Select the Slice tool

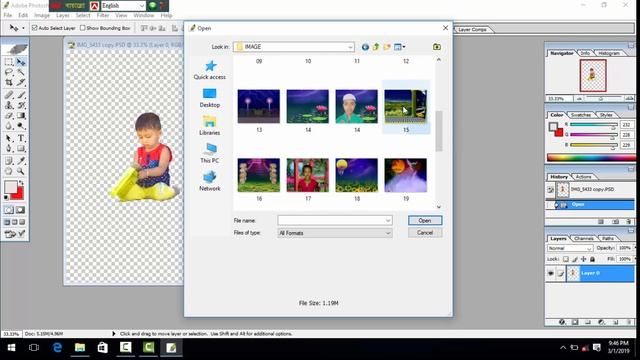tap(21, 82)
